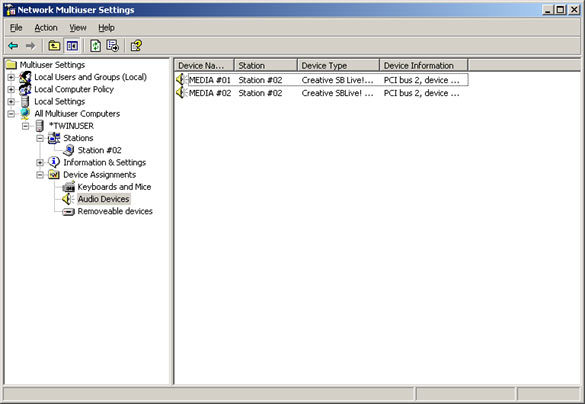This screenshot has width=585, height=404.
Task: Select Station #02 in the tree
Action: click(x=99, y=150)
